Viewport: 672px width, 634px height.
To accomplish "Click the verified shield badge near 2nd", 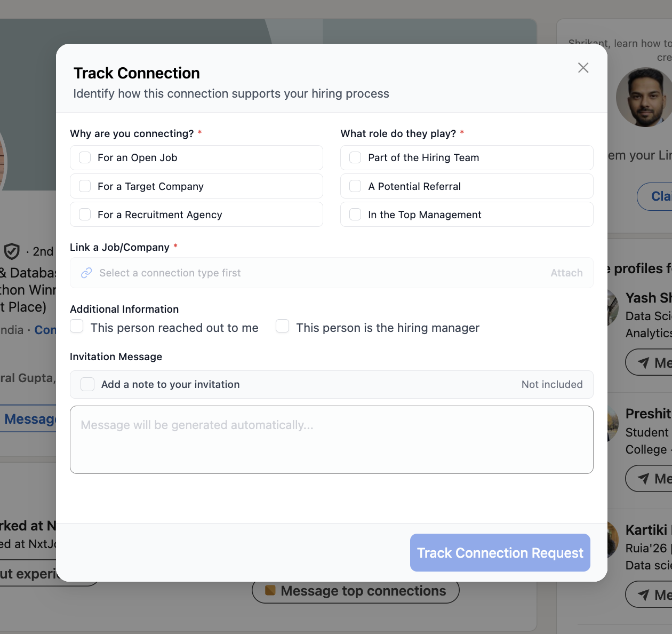I will pyautogui.click(x=12, y=251).
